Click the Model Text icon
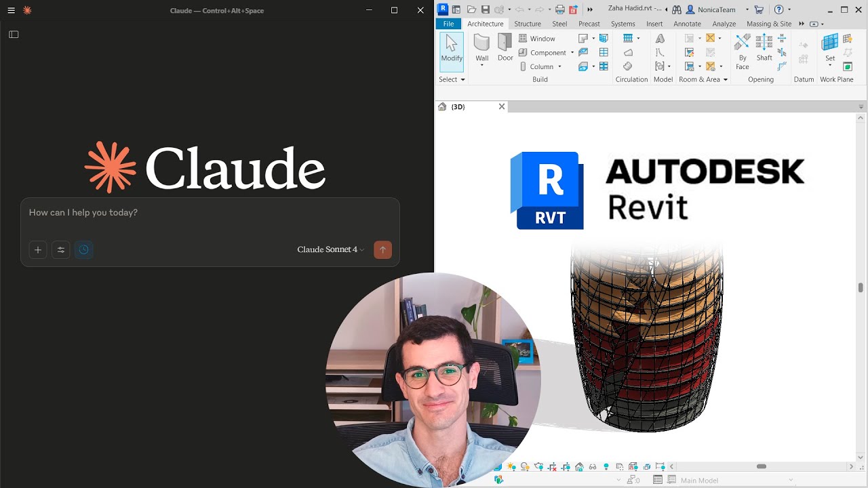Viewport: 868px width, 488px height. tap(660, 39)
